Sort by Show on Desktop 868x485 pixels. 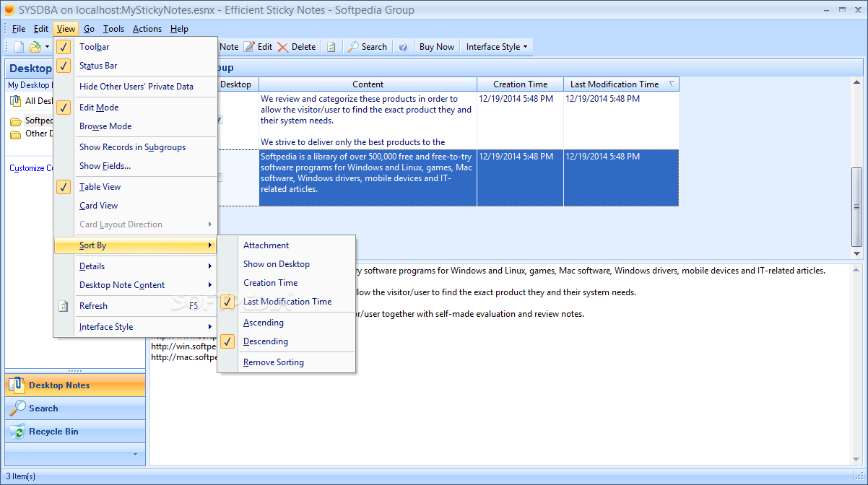tap(287, 264)
